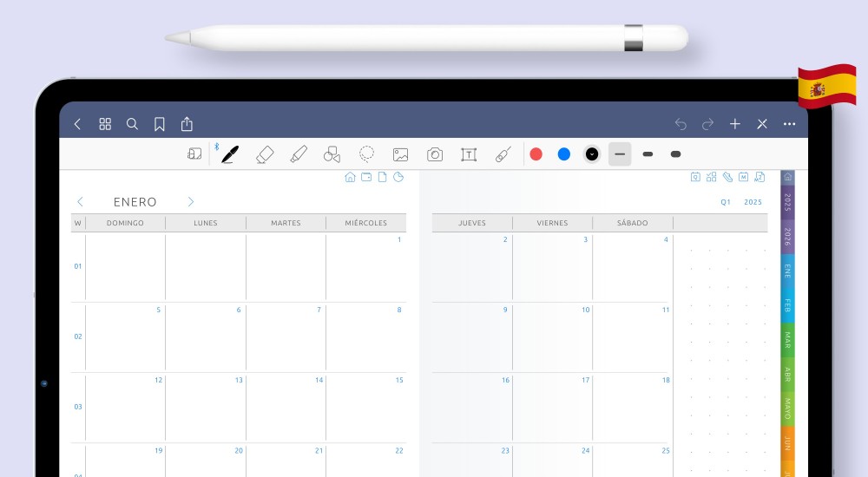Screen dimensions: 868x477
Task: Open the sneaker fitness icon
Action: 727,177
